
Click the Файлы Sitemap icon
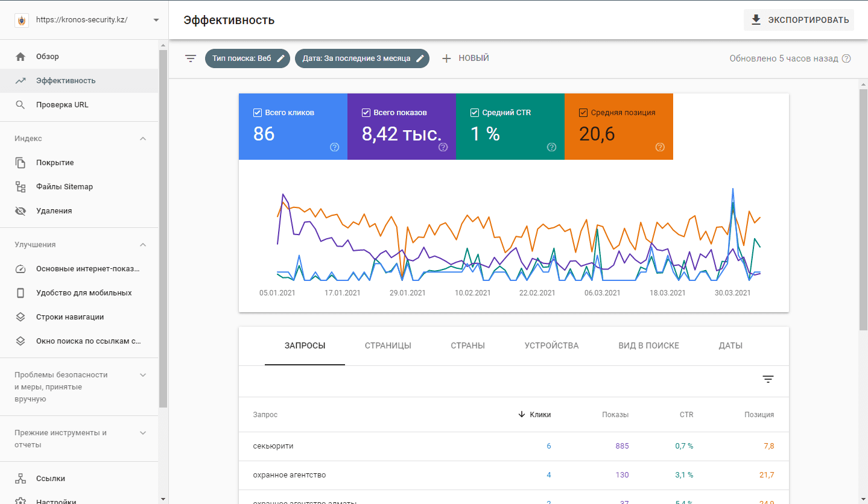coord(21,187)
